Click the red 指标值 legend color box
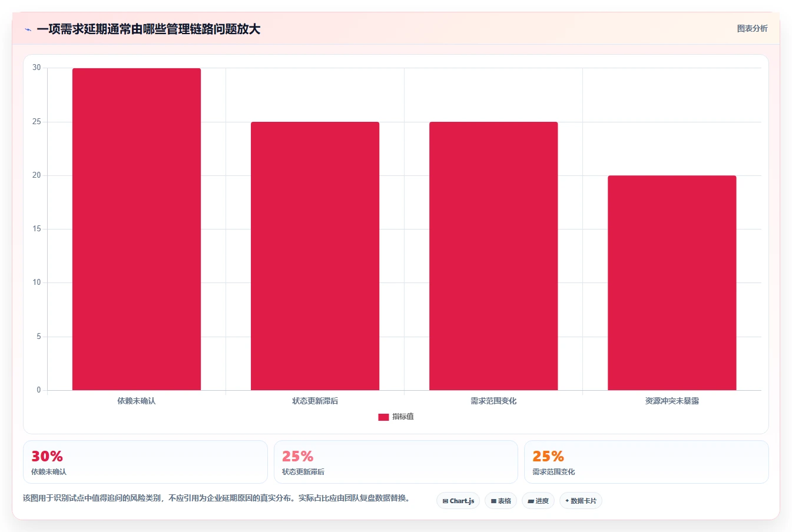 point(383,417)
